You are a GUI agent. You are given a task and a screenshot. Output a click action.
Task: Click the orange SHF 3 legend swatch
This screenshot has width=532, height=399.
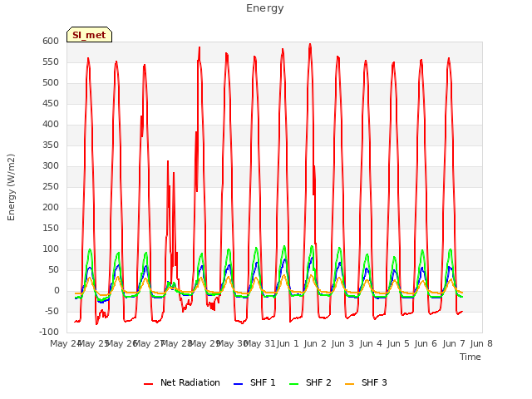click(350, 384)
